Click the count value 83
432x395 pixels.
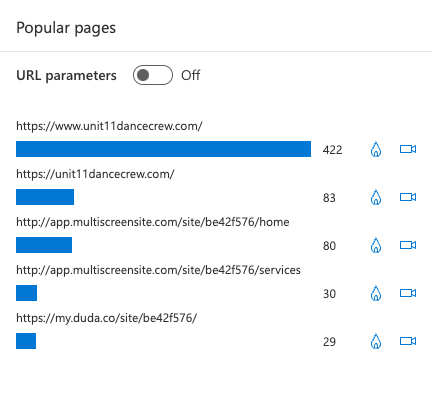(329, 198)
